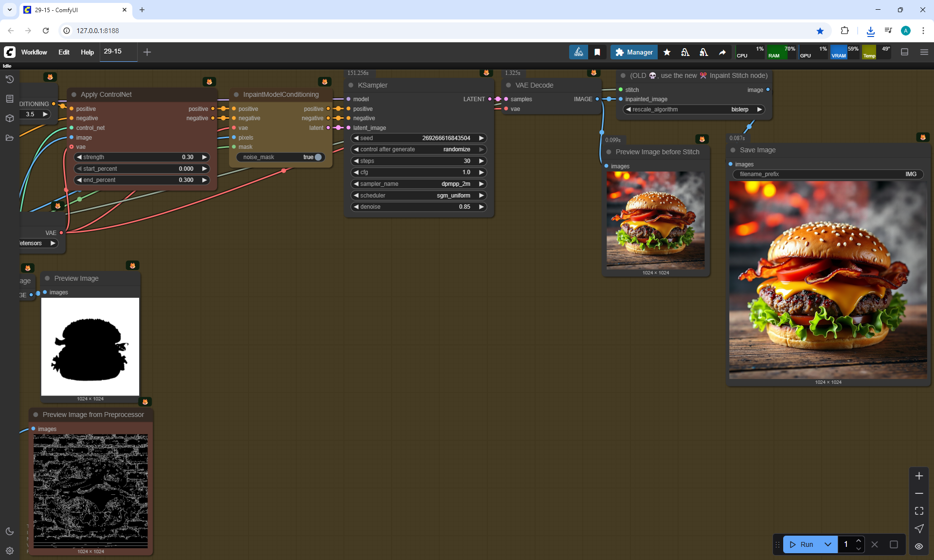Zoom in with the plus canvas button
934x560 pixels.
[919, 476]
